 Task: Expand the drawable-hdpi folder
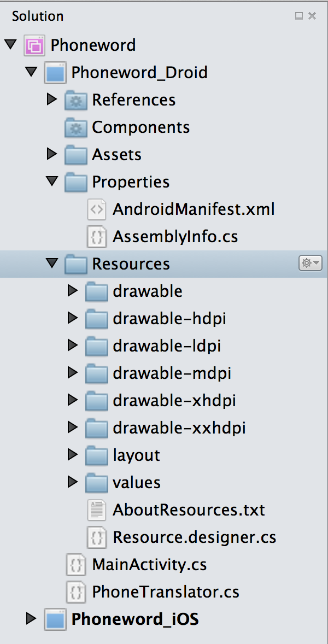click(x=73, y=318)
